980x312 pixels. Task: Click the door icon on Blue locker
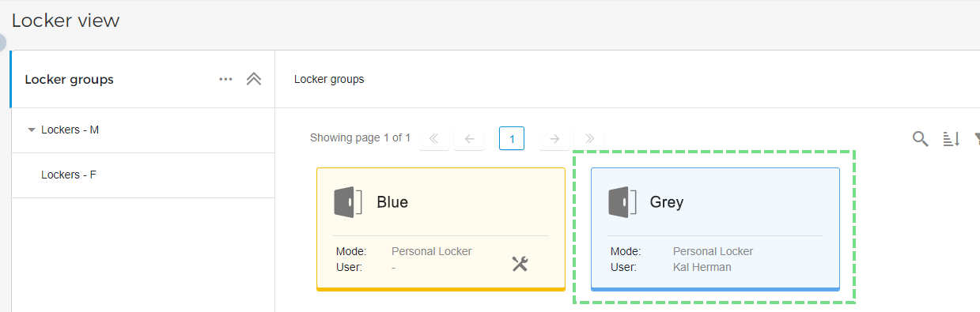point(348,202)
